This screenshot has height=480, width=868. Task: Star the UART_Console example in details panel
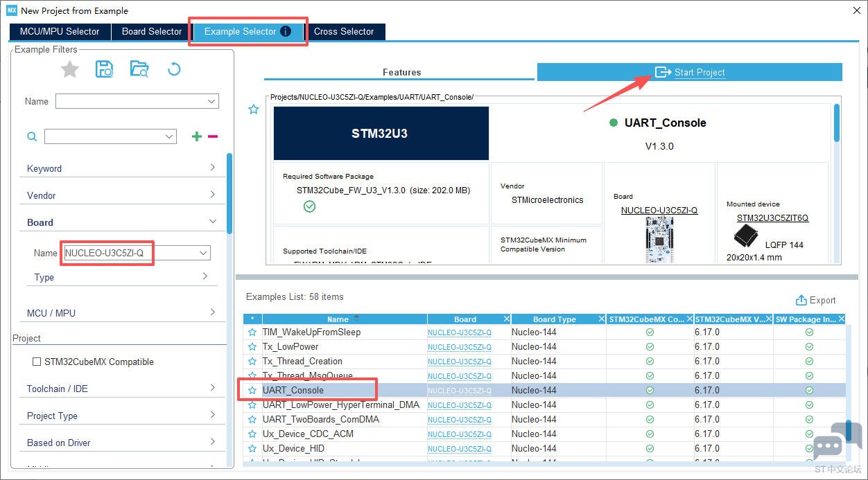pos(254,109)
